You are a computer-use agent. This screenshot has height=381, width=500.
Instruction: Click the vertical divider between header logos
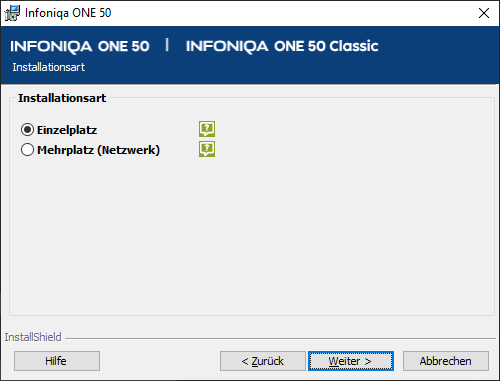pos(167,45)
